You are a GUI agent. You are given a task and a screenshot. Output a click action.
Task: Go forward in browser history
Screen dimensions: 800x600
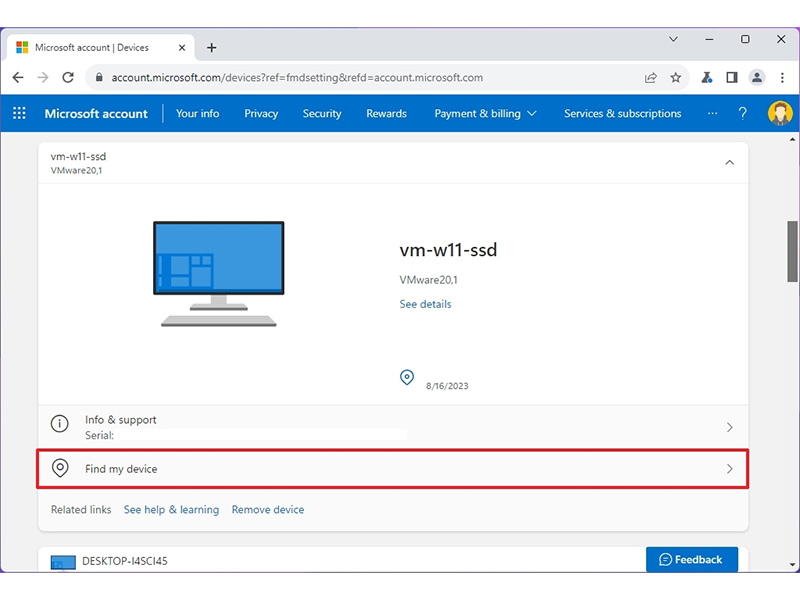pos(43,78)
